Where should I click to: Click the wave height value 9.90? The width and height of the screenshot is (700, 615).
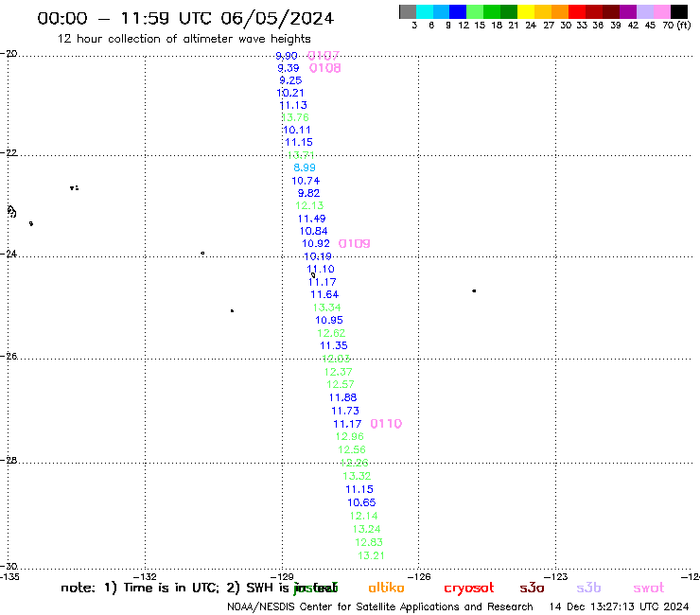coord(287,56)
